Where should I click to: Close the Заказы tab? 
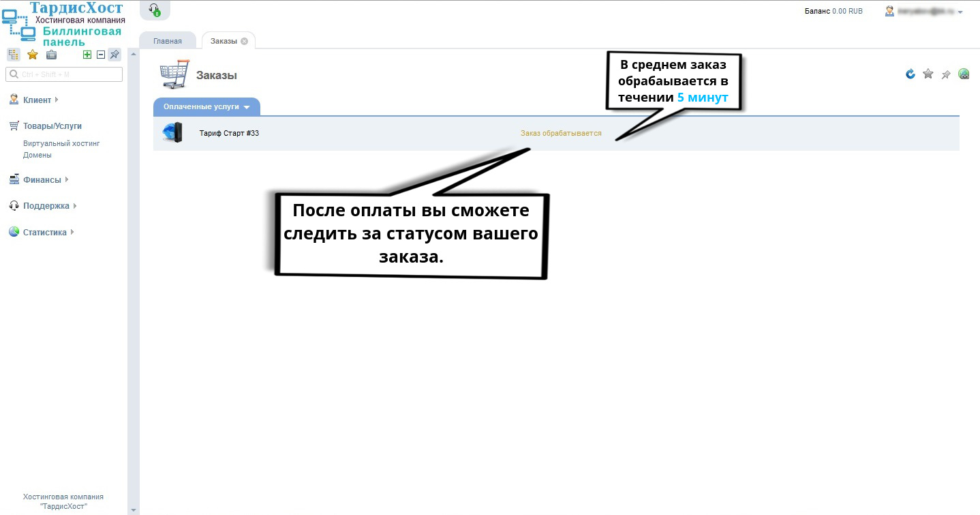click(244, 41)
